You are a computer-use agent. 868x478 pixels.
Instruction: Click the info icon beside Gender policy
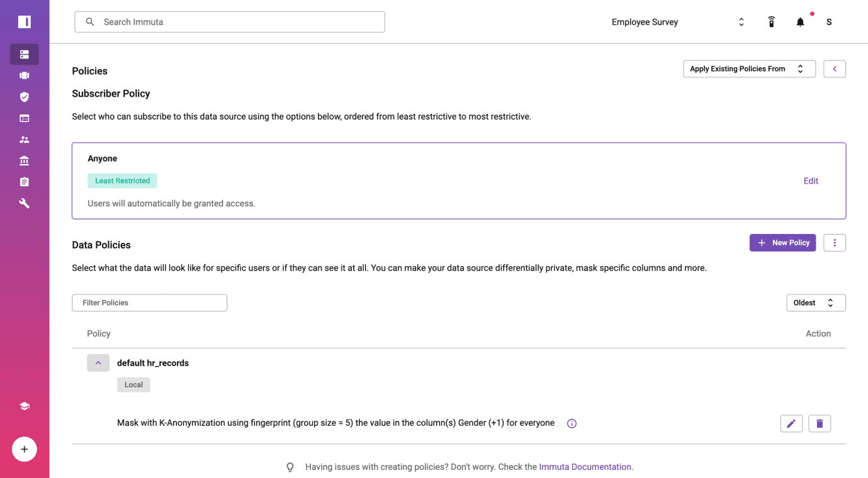pyautogui.click(x=572, y=423)
